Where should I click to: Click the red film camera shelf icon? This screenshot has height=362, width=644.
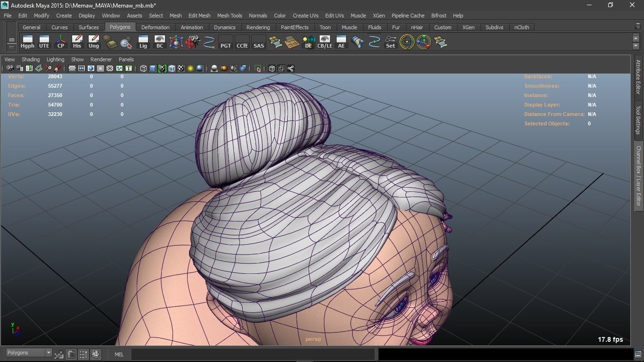192,42
